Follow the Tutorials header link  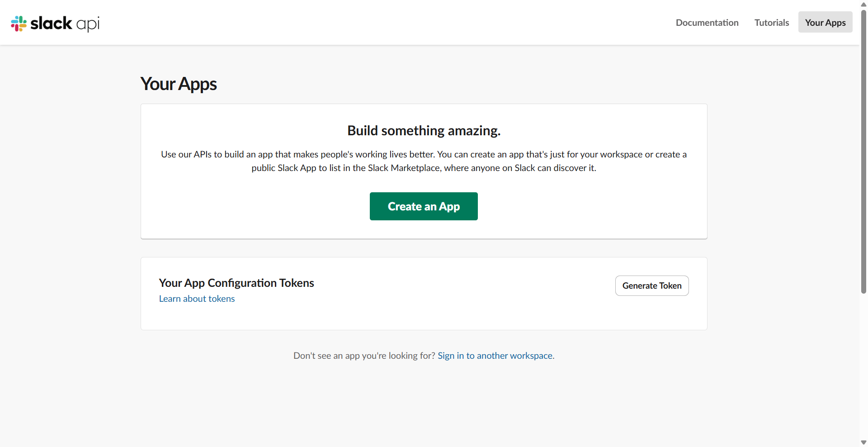771,22
